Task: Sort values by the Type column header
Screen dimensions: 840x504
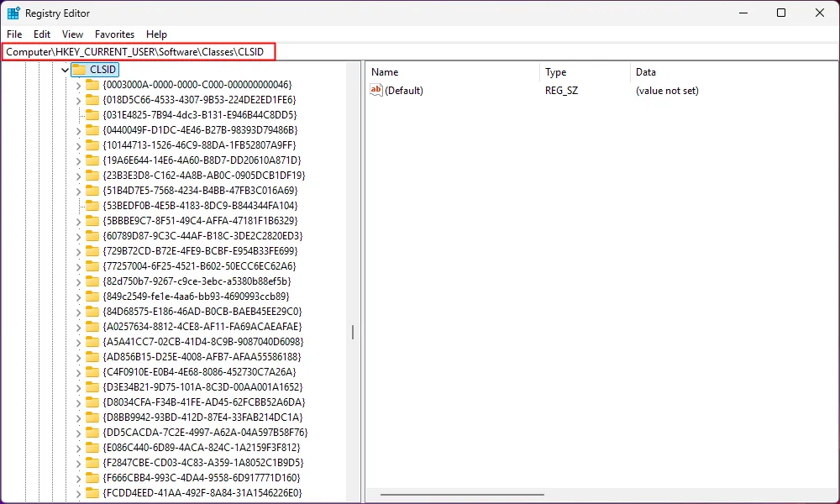Action: point(556,72)
